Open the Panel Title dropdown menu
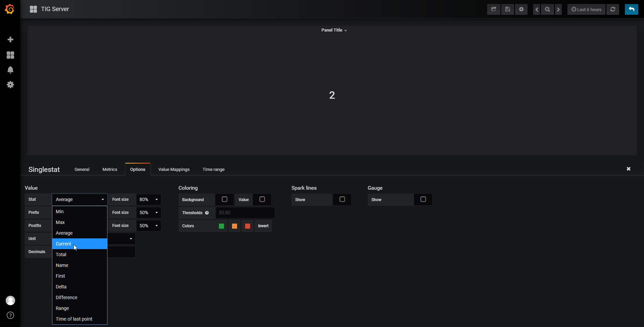Viewport: 644px width, 327px height. (x=334, y=30)
